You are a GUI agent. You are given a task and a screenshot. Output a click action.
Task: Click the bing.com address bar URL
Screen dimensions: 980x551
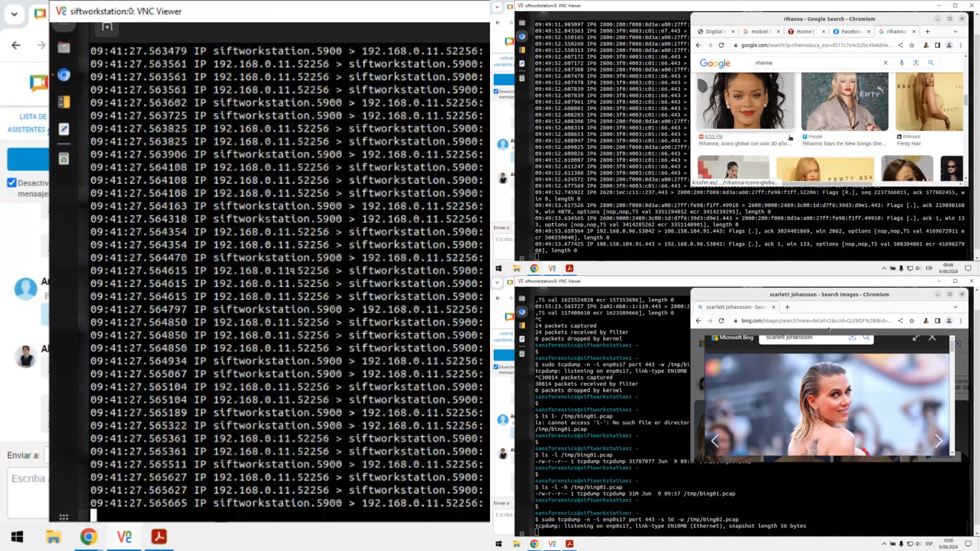click(x=816, y=321)
